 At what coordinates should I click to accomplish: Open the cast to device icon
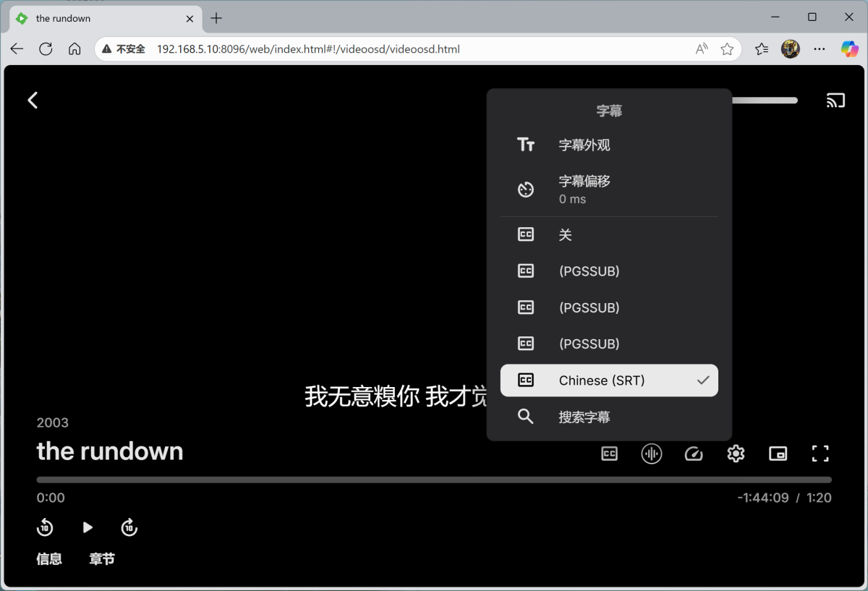coord(835,101)
